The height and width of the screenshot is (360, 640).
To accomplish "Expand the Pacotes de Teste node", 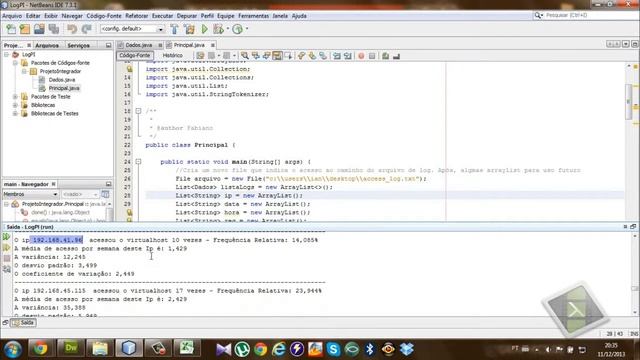I will click(15, 97).
